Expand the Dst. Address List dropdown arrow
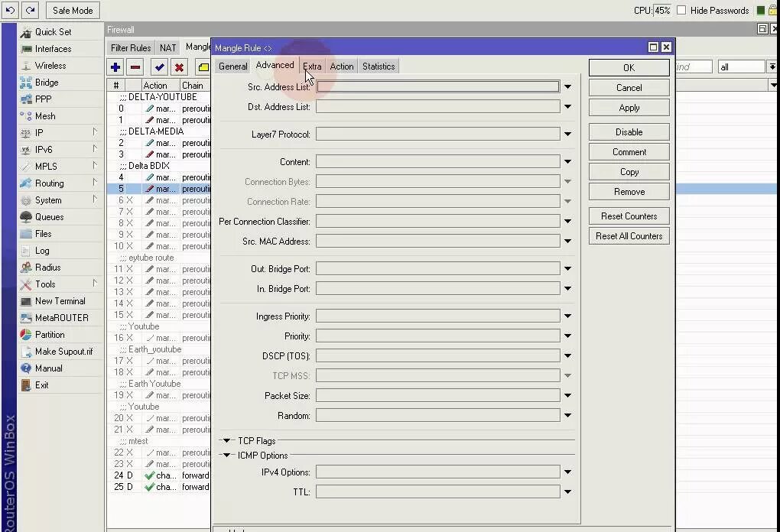780x532 pixels. (x=567, y=106)
